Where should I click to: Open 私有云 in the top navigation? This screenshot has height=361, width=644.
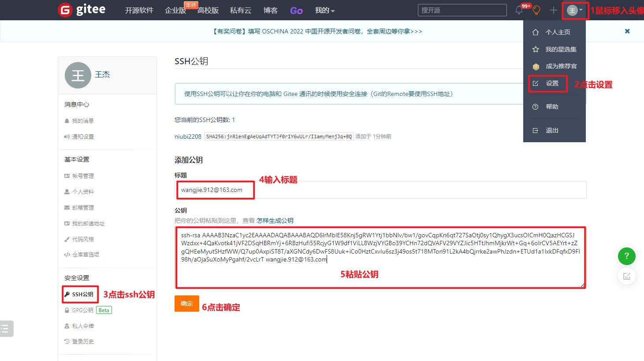coord(241,10)
